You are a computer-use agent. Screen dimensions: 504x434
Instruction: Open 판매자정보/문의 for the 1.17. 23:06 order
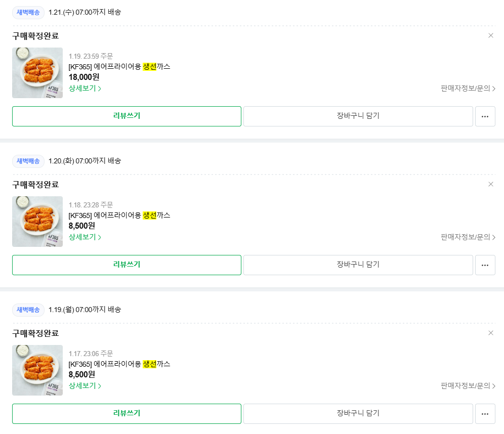pyautogui.click(x=468, y=386)
